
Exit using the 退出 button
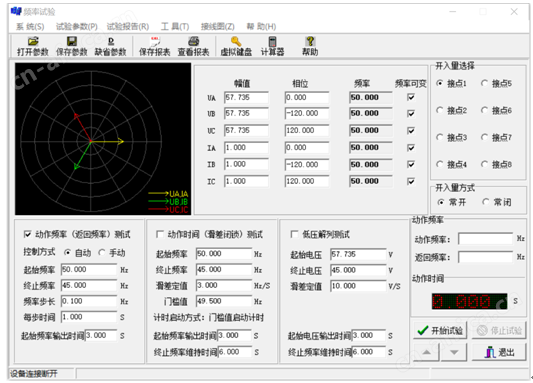tap(499, 352)
